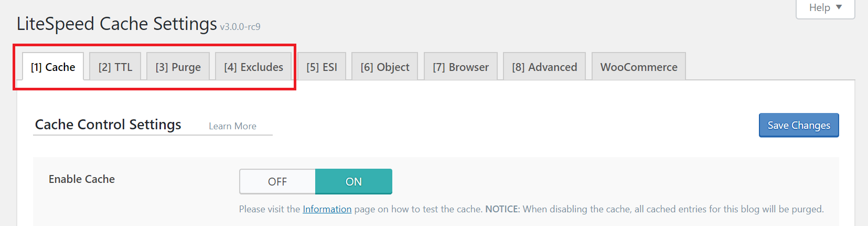Go to the [3] Purge tab
868x226 pixels.
pos(178,67)
